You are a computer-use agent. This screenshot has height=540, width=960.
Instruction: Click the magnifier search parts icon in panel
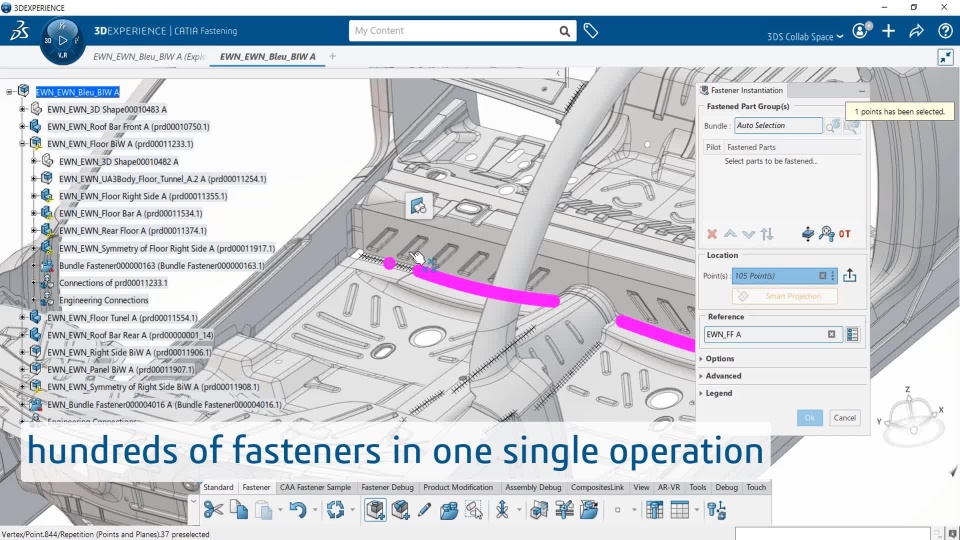tap(827, 233)
